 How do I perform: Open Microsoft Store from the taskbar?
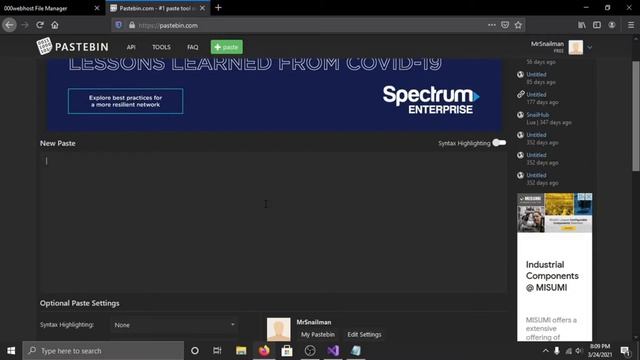287,351
